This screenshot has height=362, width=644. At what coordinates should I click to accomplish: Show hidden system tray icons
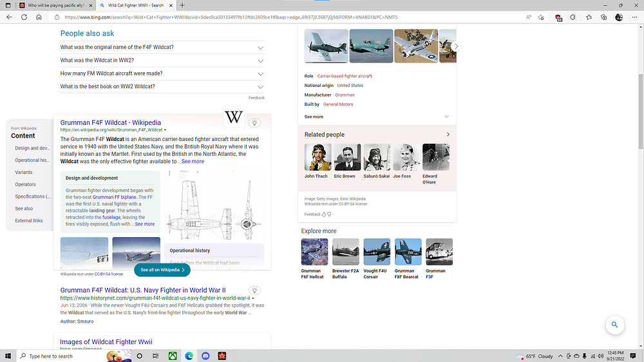coord(560,356)
